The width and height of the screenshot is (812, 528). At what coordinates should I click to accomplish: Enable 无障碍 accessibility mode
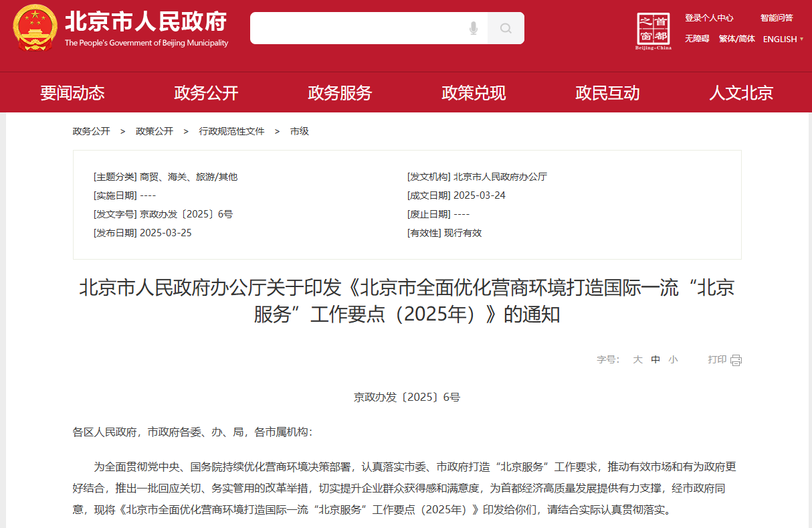click(697, 39)
